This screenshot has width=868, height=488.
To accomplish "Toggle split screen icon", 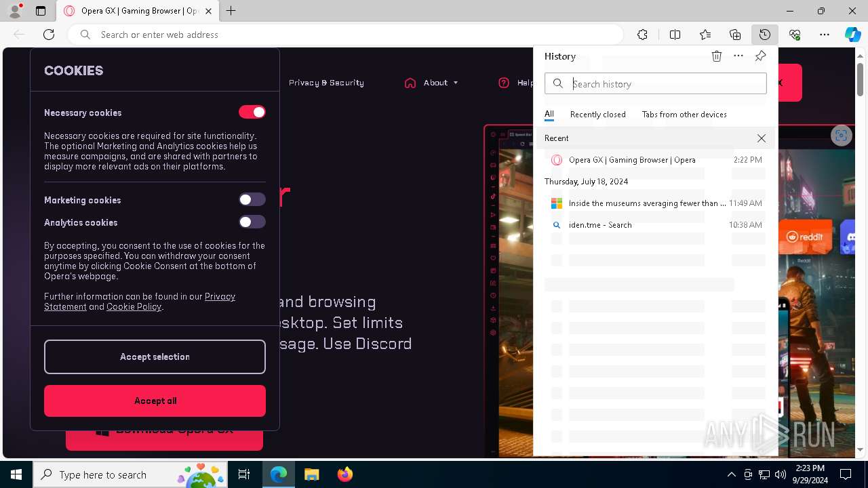I will coord(675,35).
